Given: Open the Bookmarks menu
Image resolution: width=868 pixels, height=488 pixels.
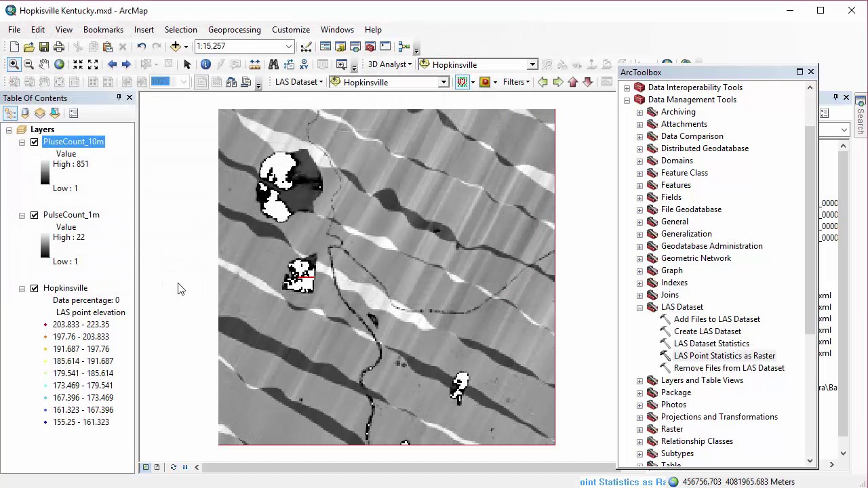Looking at the screenshot, I should coord(103,30).
